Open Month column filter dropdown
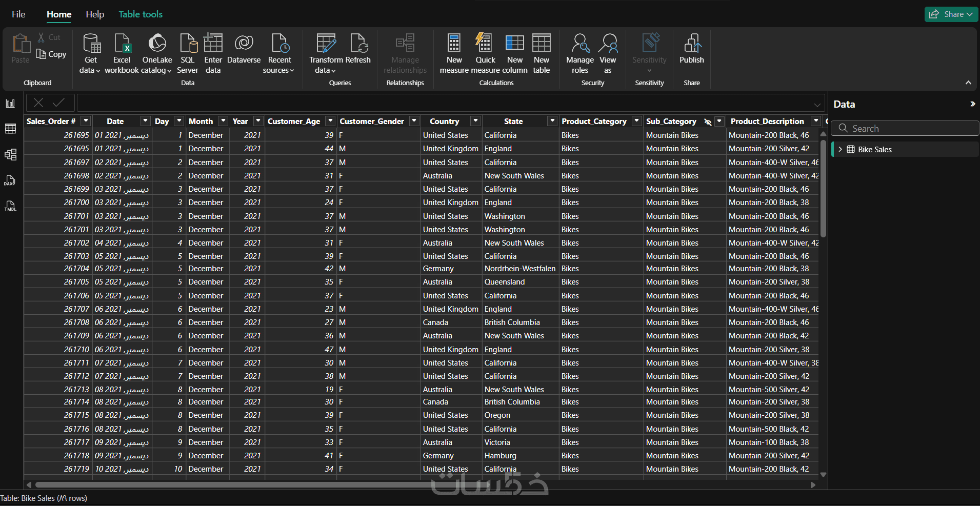Screen dimensions: 980x506 point(223,121)
